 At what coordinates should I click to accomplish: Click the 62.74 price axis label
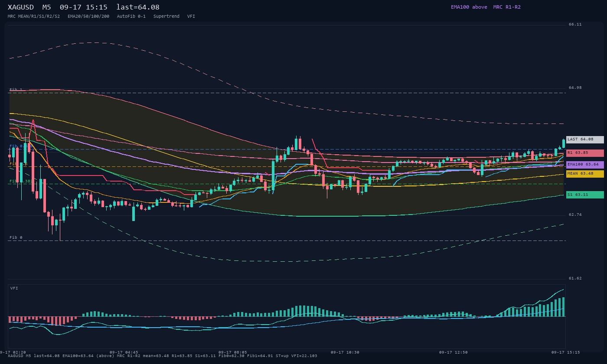click(575, 215)
